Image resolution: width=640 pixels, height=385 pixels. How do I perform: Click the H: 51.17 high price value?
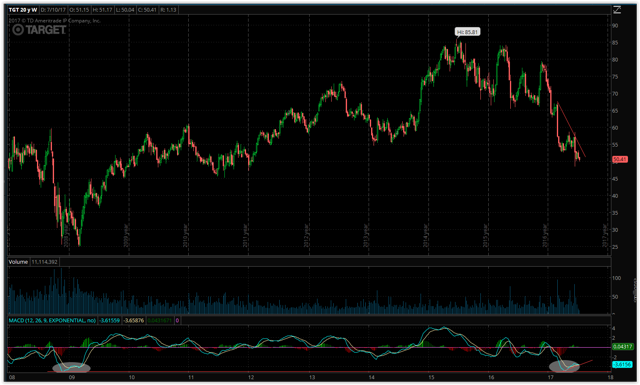(x=102, y=10)
